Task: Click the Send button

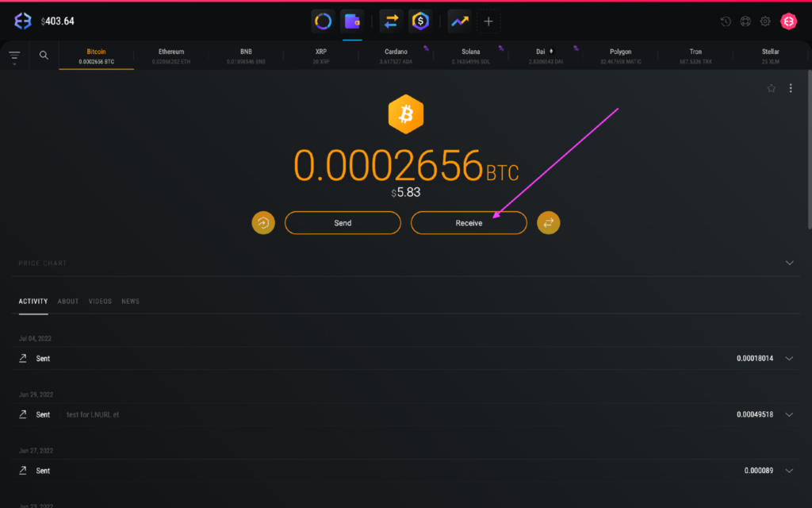Action: [x=343, y=223]
